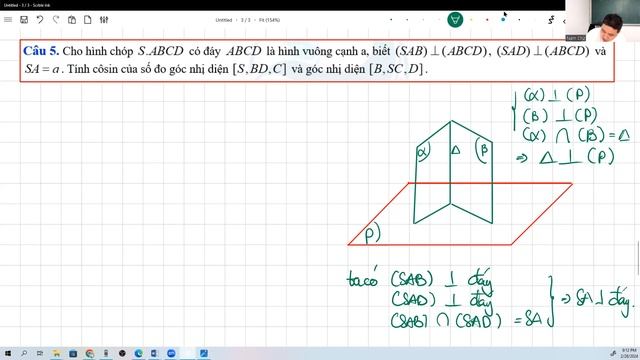Viewport: 640px width, 360px height.
Task: Click the 'Câu 5.' heading text
Action: point(41,51)
